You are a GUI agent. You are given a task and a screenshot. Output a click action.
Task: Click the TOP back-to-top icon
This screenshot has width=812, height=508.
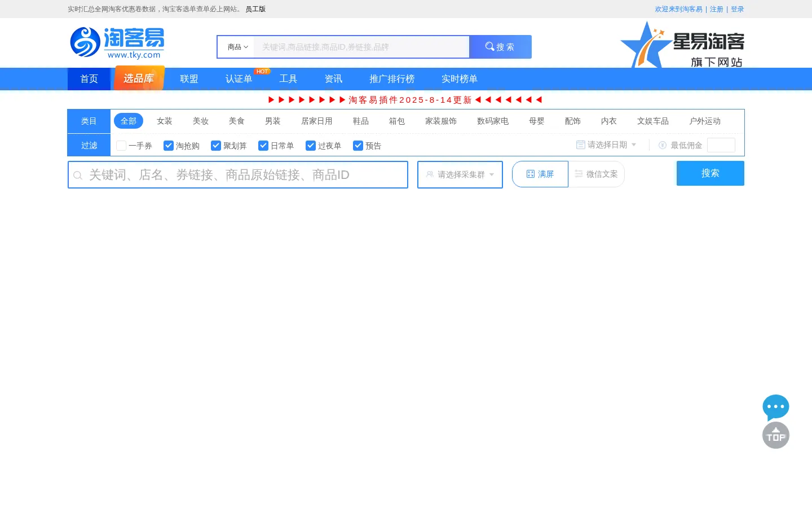pos(776,435)
